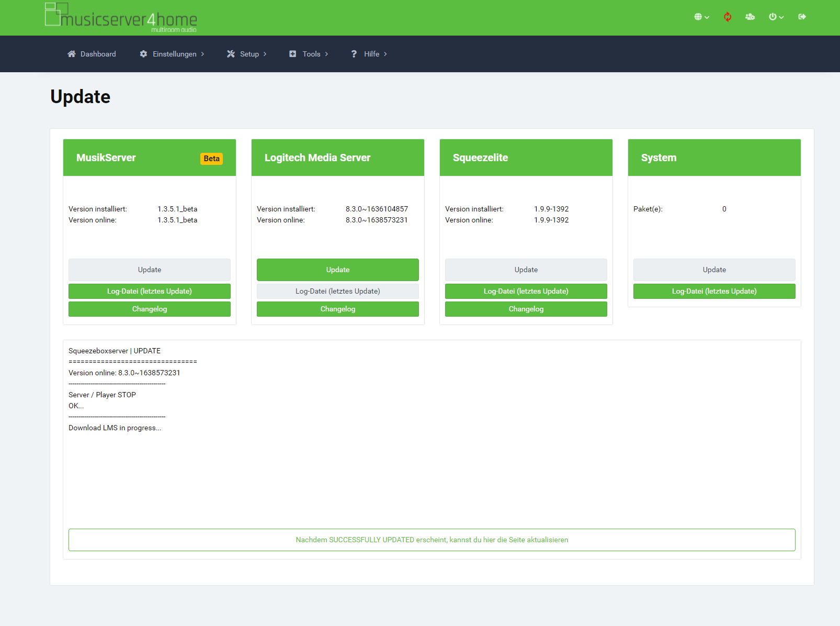Viewport: 840px width, 626px height.
Task: Click the logout icon
Action: click(x=802, y=17)
